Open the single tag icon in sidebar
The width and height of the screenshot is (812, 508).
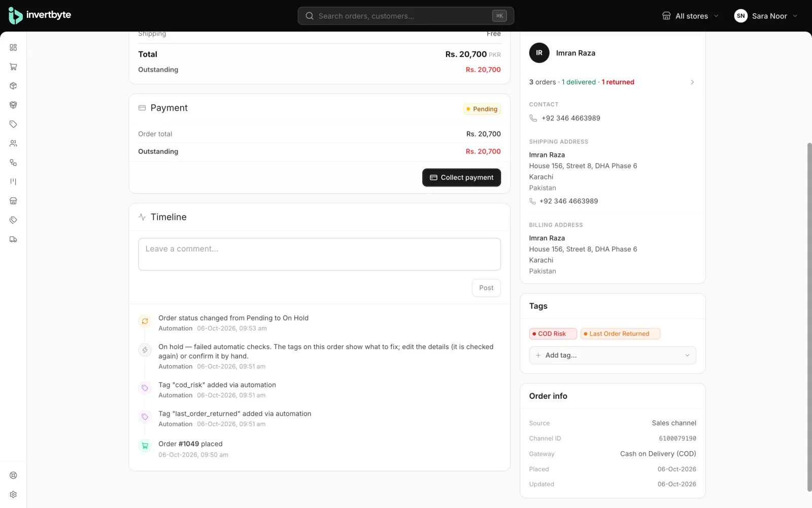(13, 124)
